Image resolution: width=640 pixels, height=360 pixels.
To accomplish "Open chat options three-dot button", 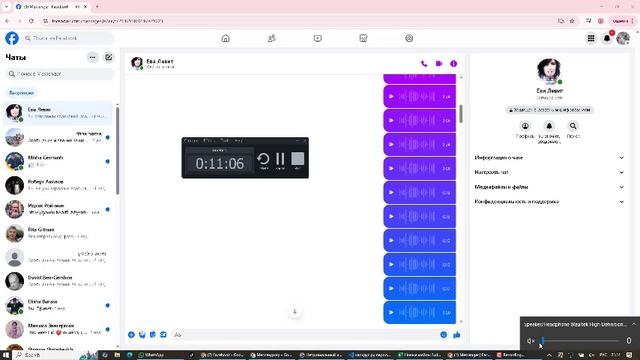I will click(x=93, y=58).
